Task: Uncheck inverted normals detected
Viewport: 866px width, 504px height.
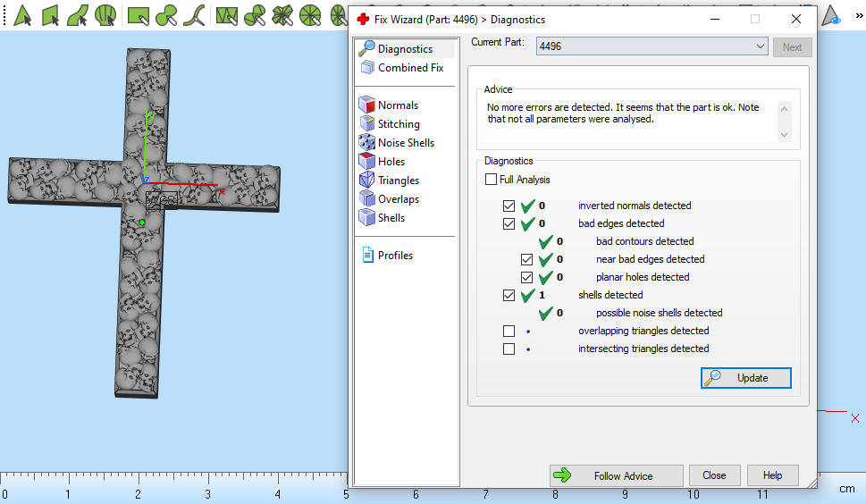Action: click(x=509, y=206)
